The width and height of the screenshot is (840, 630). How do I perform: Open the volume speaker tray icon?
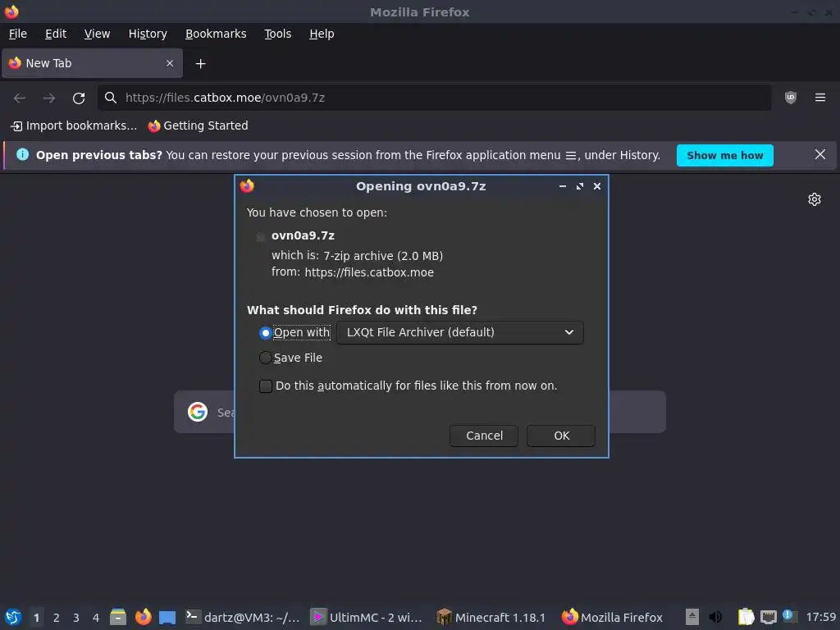[715, 617]
